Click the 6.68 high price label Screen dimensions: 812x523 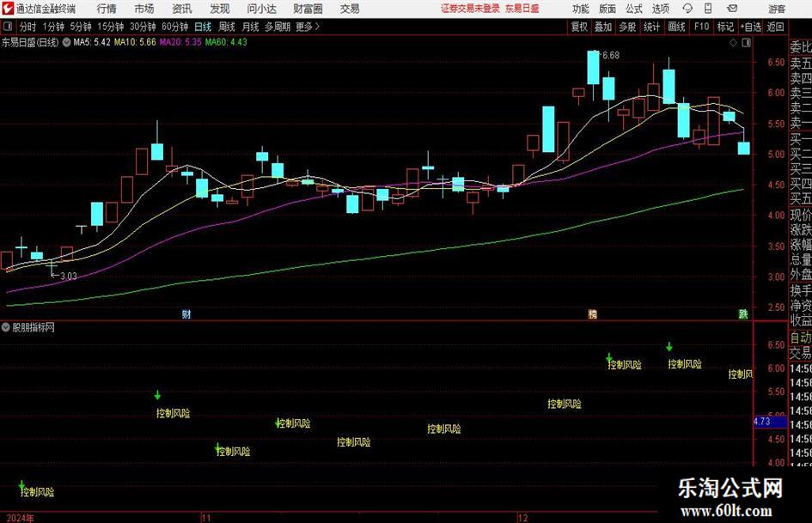click(x=611, y=56)
